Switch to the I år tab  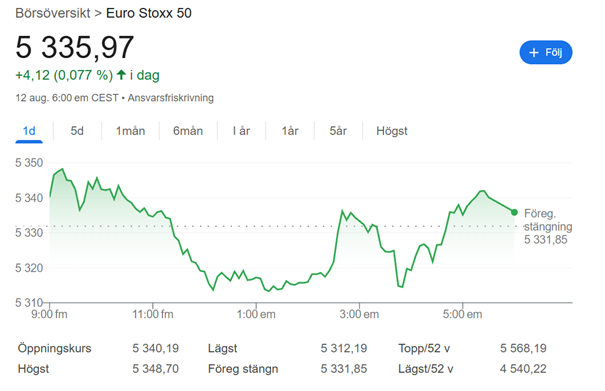click(x=241, y=131)
